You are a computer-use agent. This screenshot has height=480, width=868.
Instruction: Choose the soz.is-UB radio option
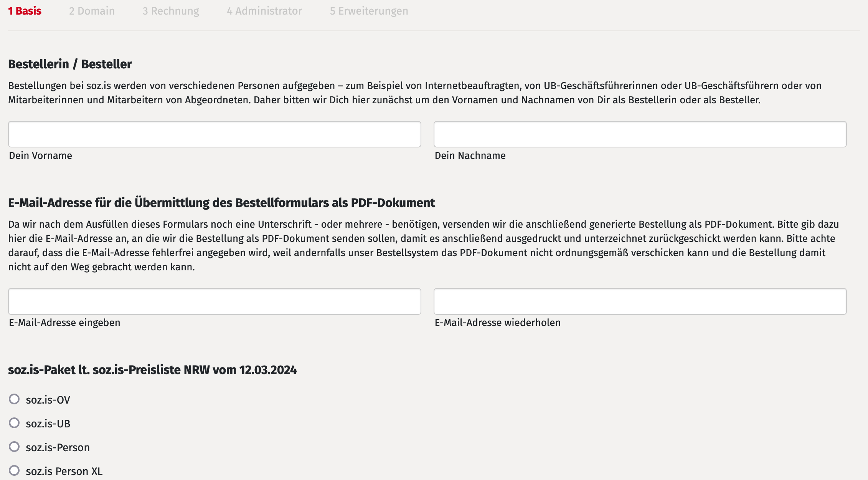(x=15, y=423)
